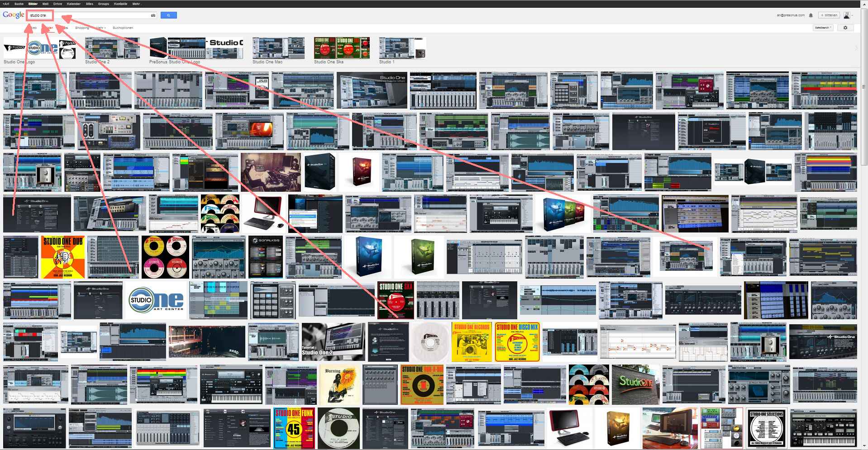Open the three software boxes thumbnail

[563, 213]
